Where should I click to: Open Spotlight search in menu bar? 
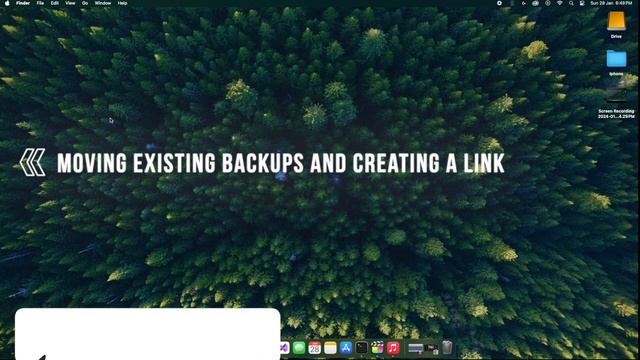571,3
